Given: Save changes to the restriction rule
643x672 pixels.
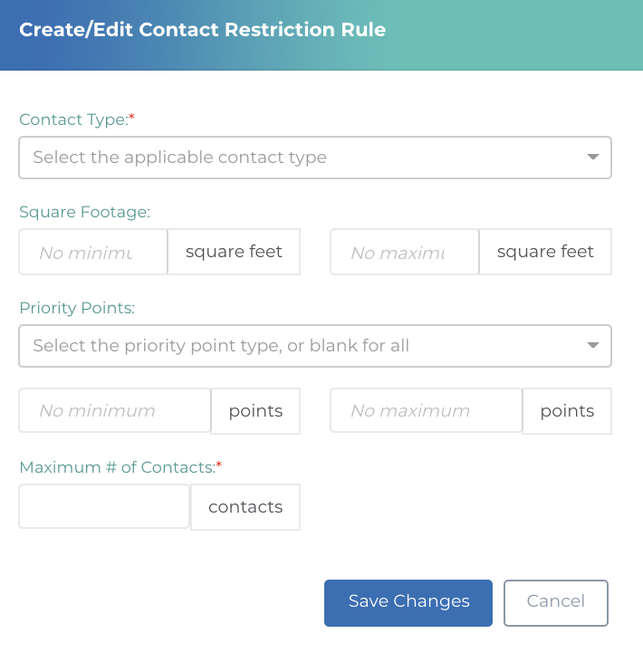Looking at the screenshot, I should 408,602.
